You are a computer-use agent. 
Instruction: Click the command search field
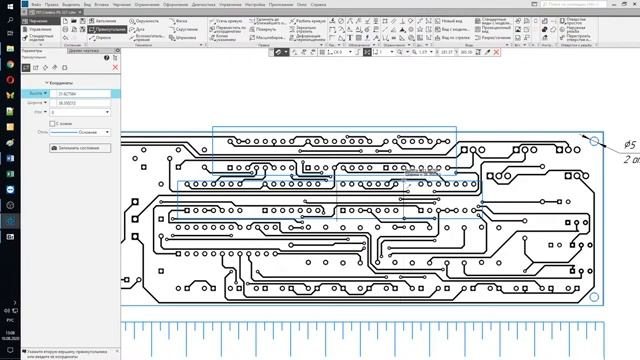[x=573, y=4]
